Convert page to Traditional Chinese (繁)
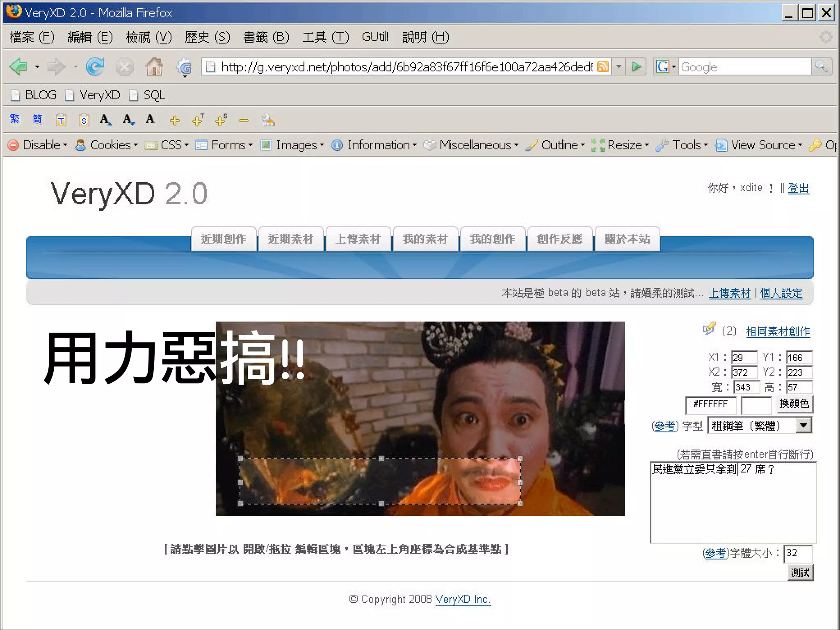Screen dimensions: 840x630 coord(14,119)
